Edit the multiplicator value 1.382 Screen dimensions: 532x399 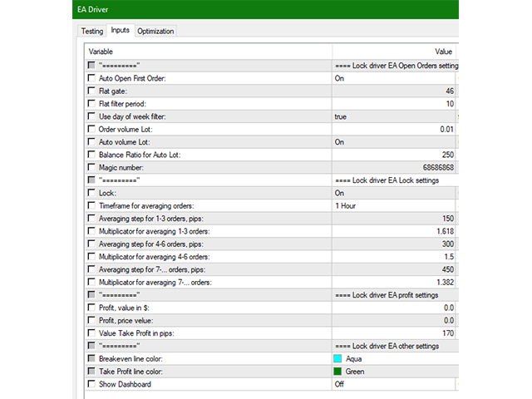point(393,283)
